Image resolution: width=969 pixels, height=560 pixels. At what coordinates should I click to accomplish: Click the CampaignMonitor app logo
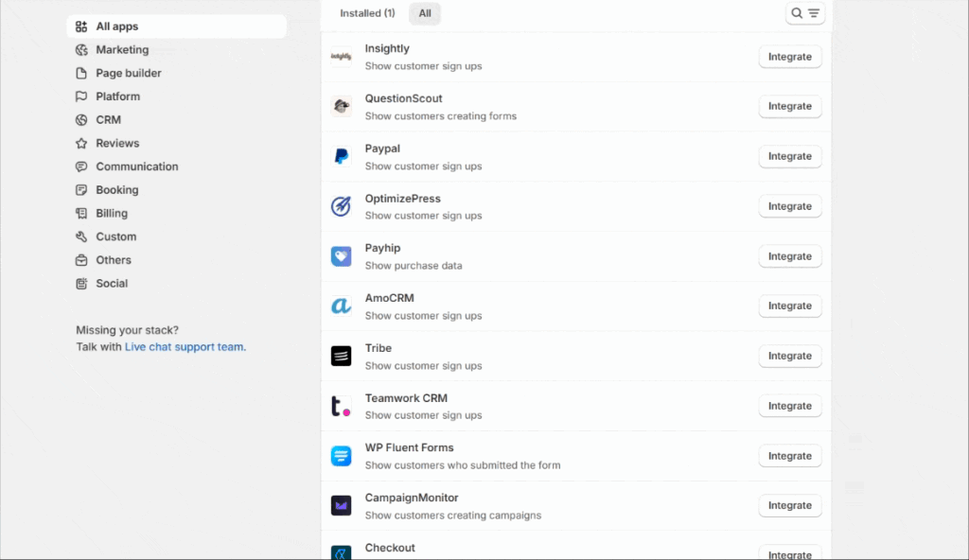(341, 505)
